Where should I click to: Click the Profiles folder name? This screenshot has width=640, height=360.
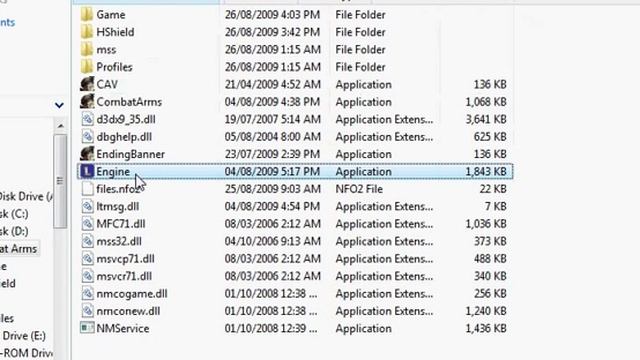[114, 67]
